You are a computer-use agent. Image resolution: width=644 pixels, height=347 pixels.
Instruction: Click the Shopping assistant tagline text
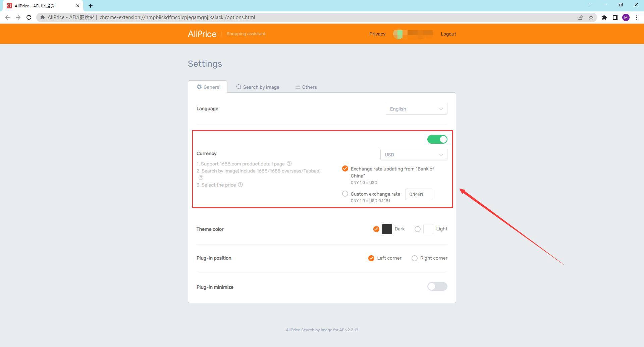pyautogui.click(x=246, y=34)
